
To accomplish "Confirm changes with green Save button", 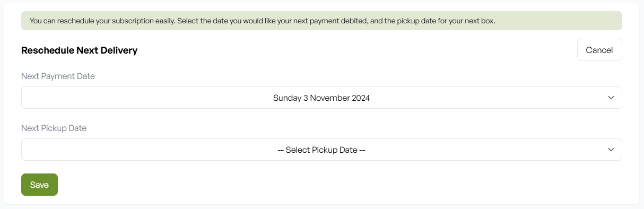I will (39, 185).
